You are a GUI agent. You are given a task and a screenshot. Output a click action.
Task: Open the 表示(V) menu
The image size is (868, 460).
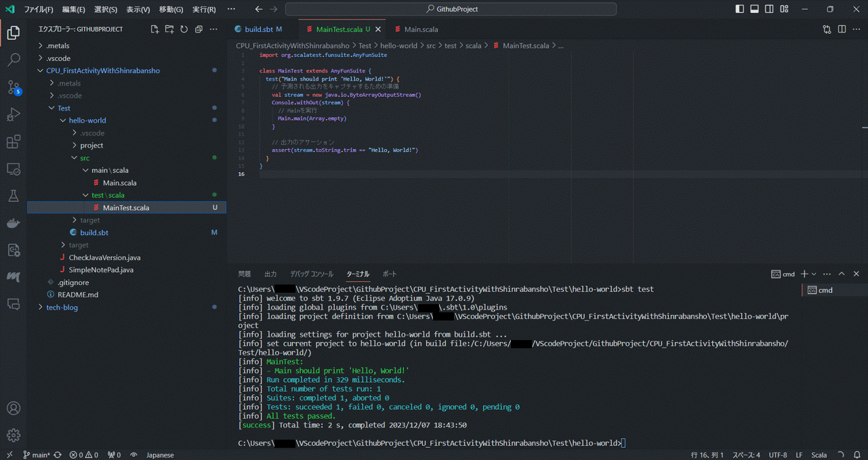pos(138,9)
